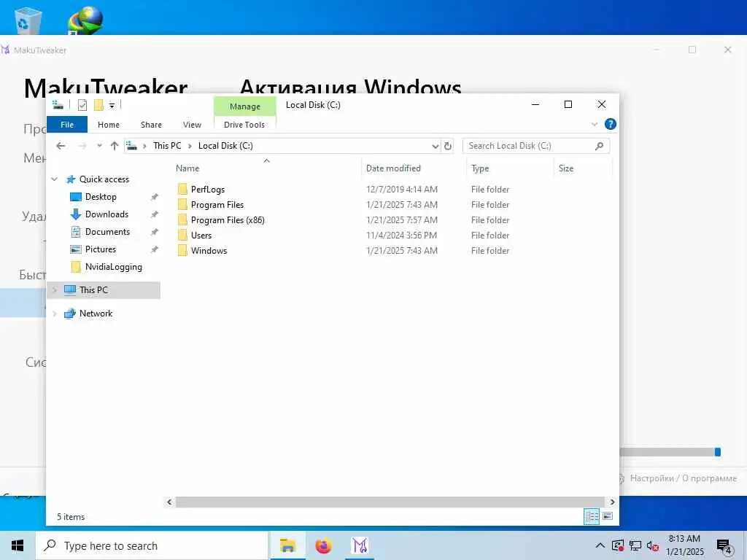Screen dimensions: 747x560
Task: Open the File tab in Explorer
Action: (x=67, y=124)
